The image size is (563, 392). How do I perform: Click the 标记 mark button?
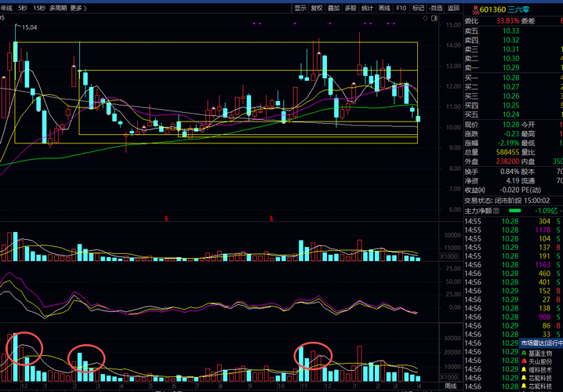pos(418,8)
